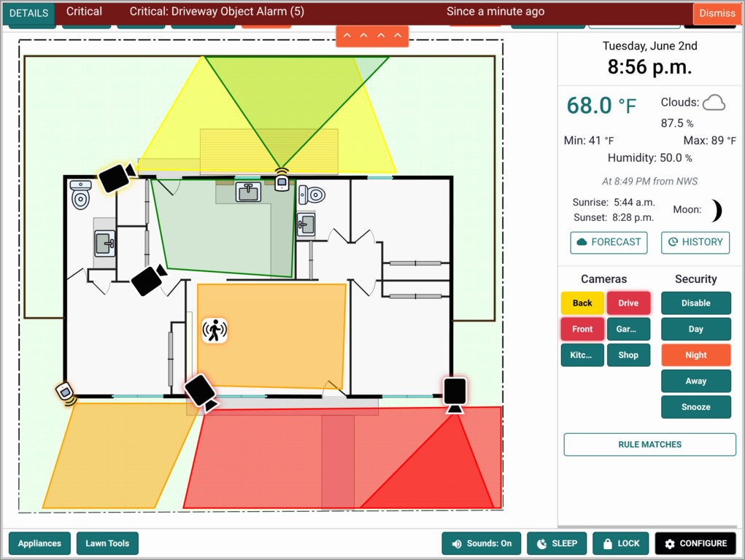Select the Back camera

[582, 303]
